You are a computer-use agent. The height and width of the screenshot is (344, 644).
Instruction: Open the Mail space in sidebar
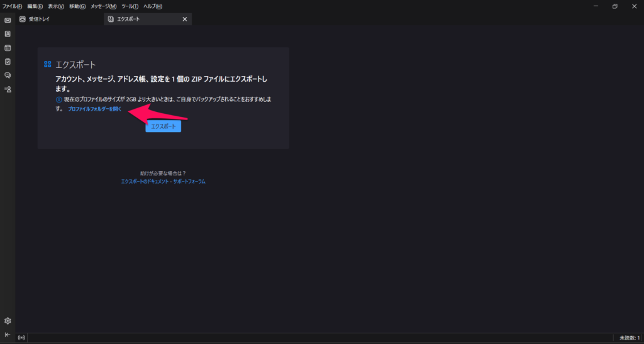8,20
